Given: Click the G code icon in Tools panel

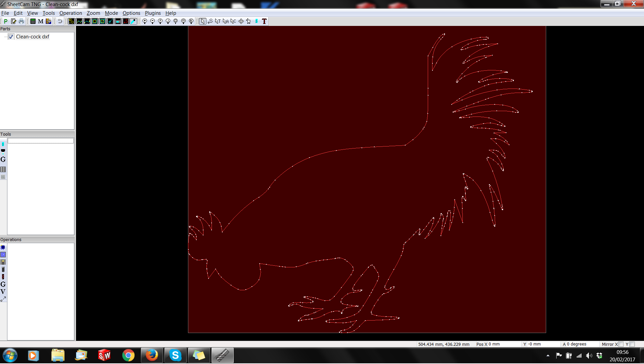Looking at the screenshot, I should coord(3,160).
